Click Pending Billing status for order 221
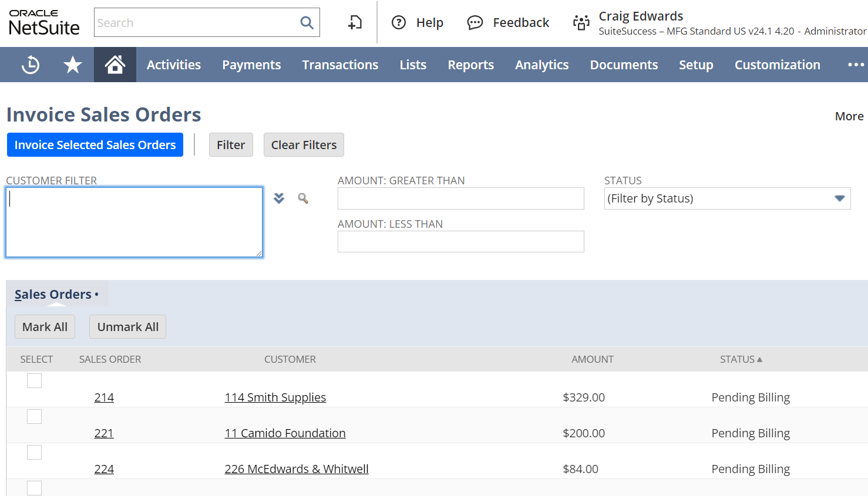This screenshot has height=496, width=868. pyautogui.click(x=751, y=433)
